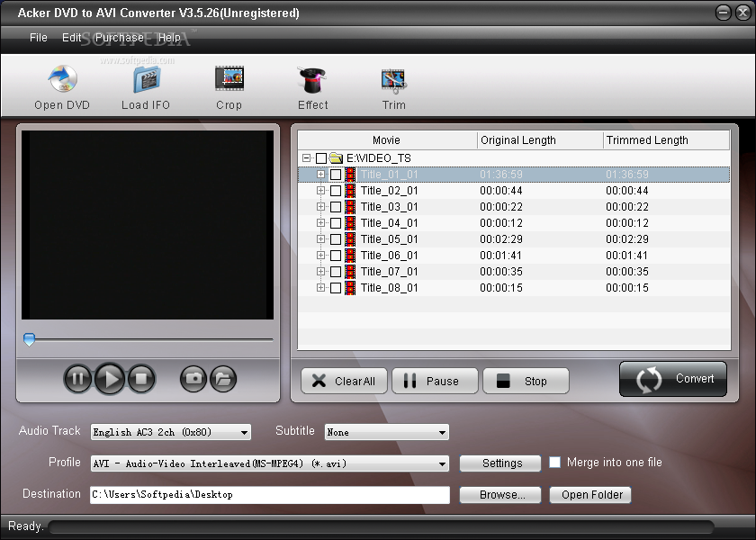
Task: Click Browse... for destination
Action: 500,495
